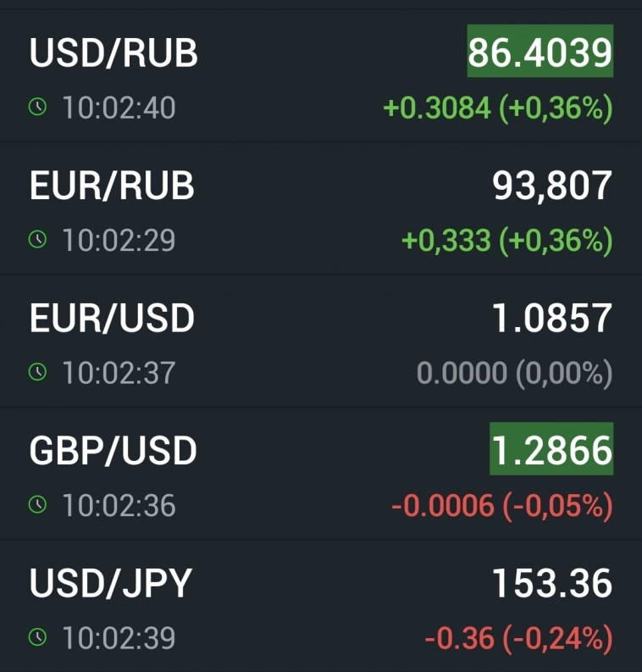Click the clock icon beside 10:02:37
The height and width of the screenshot is (672, 642).
coord(36,372)
